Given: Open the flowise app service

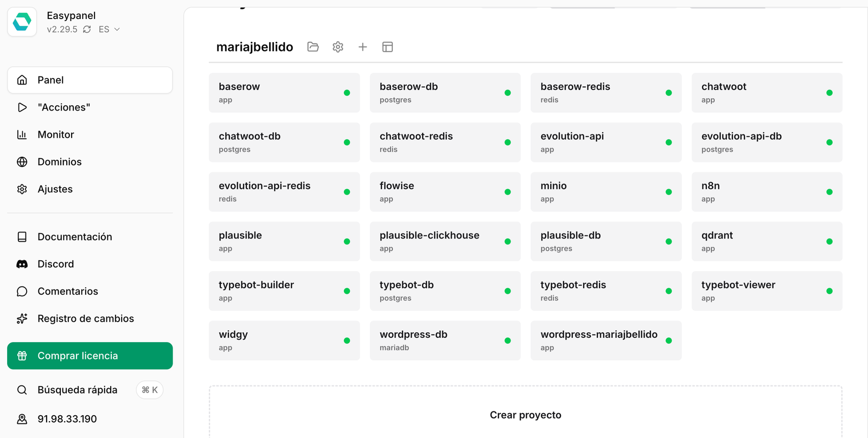Looking at the screenshot, I should [445, 192].
